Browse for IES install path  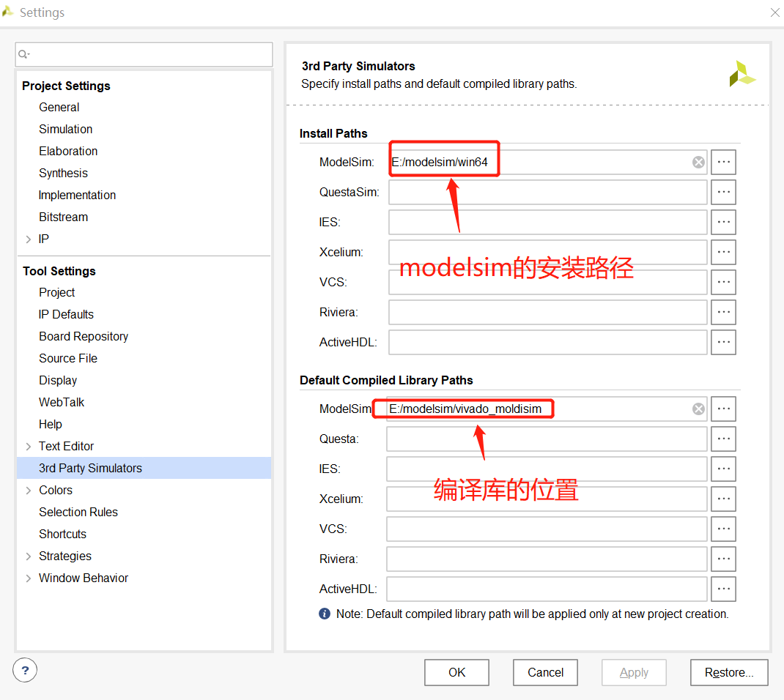(723, 222)
